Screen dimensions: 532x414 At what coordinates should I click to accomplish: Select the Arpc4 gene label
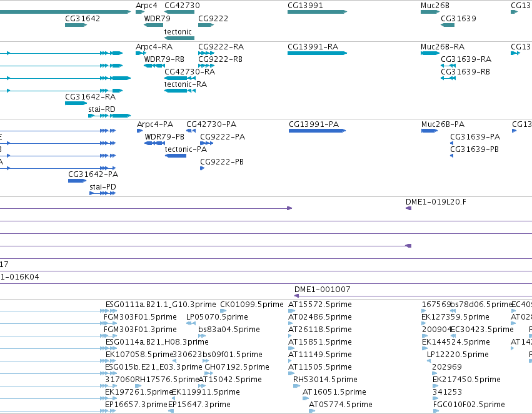tap(146, 6)
